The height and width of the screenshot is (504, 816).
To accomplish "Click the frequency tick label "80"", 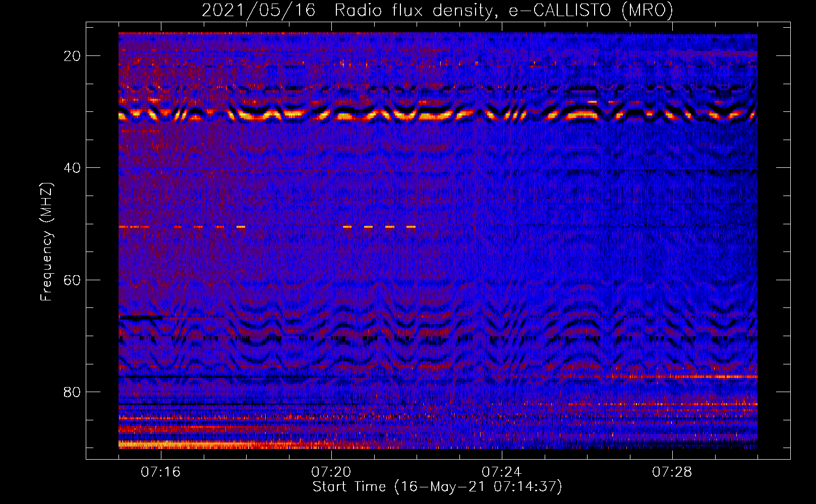I will click(x=73, y=392).
